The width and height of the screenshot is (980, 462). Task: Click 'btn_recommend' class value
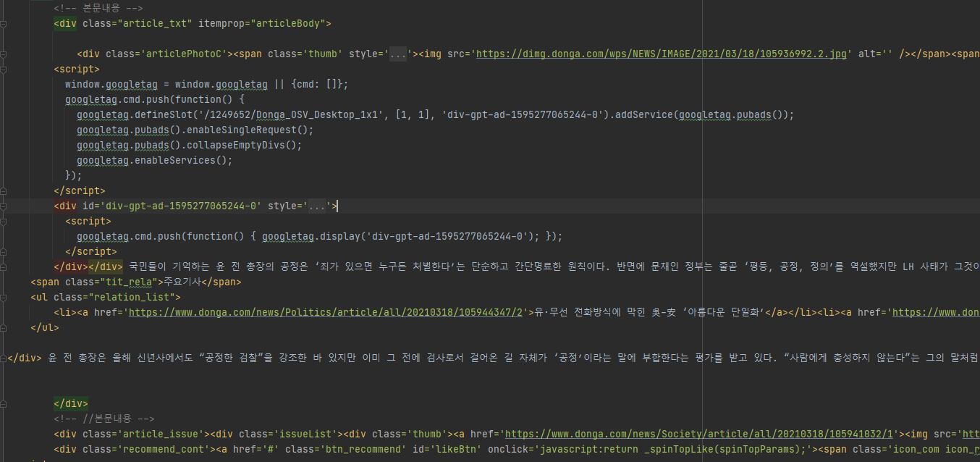(x=363, y=449)
